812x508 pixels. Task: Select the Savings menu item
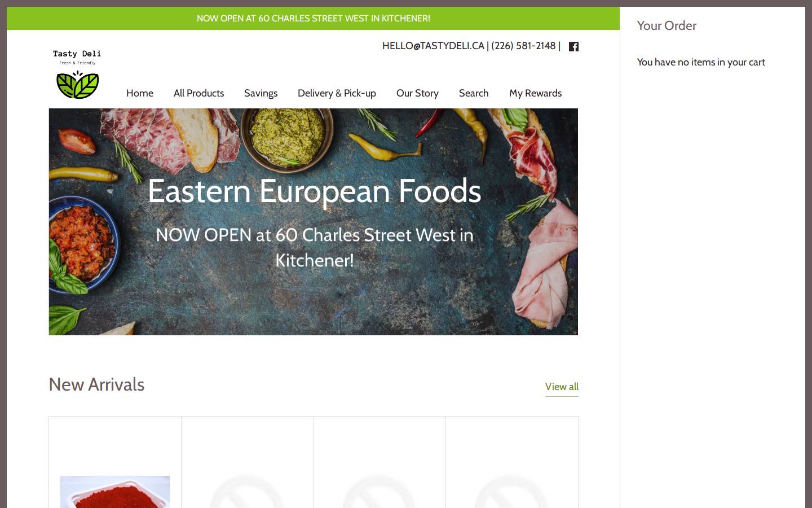click(261, 93)
